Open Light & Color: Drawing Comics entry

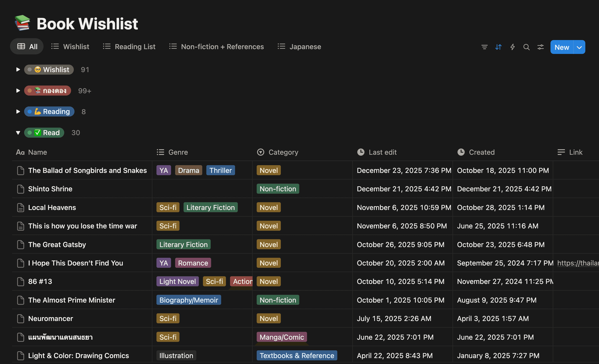pyautogui.click(x=79, y=356)
